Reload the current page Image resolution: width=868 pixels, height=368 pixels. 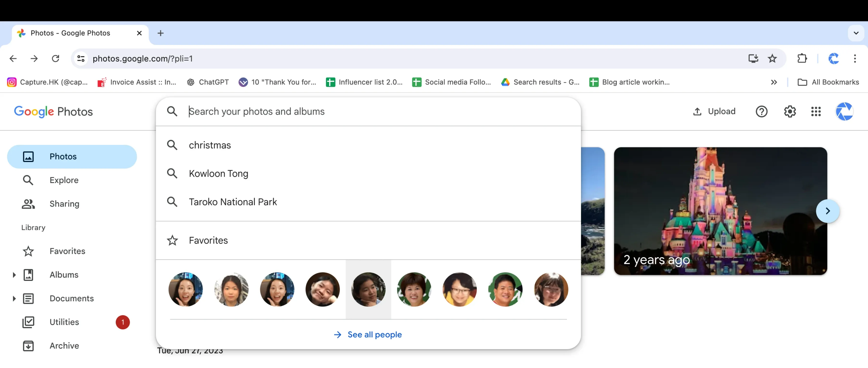point(56,59)
